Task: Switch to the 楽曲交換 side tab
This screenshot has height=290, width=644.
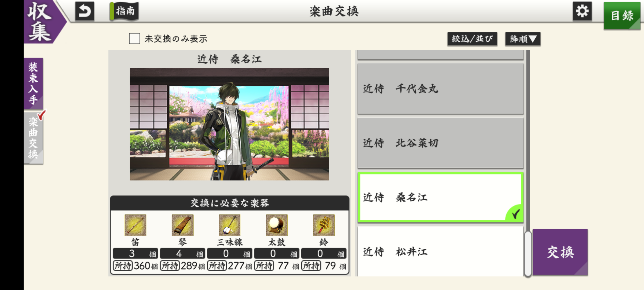Action: pyautogui.click(x=33, y=138)
